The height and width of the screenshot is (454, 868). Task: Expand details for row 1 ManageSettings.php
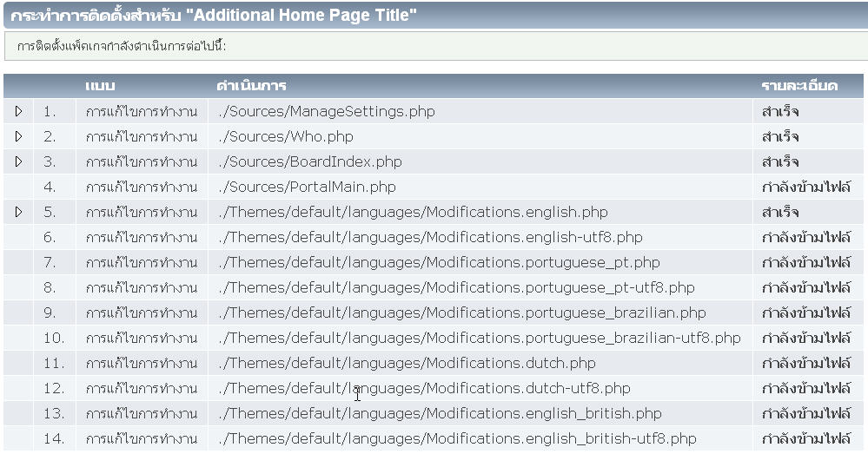click(18, 111)
